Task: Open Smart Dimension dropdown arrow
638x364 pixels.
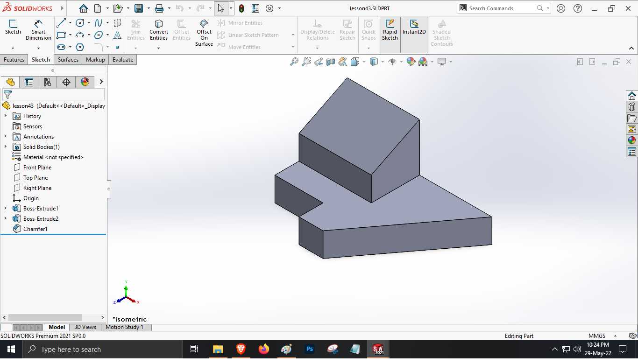Action: (38, 48)
